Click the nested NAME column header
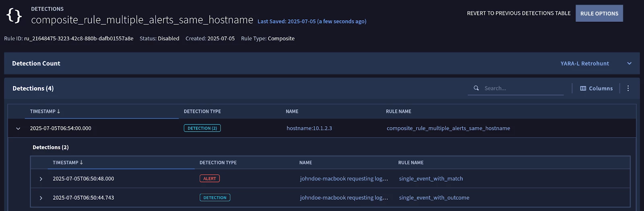Screen dimensions: 644x211 coord(306,163)
